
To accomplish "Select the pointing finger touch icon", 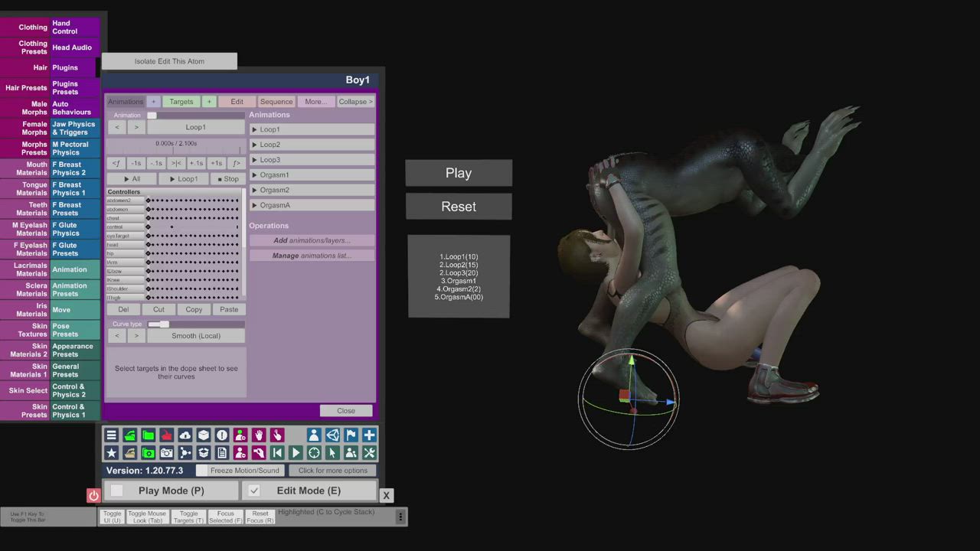I will [277, 435].
